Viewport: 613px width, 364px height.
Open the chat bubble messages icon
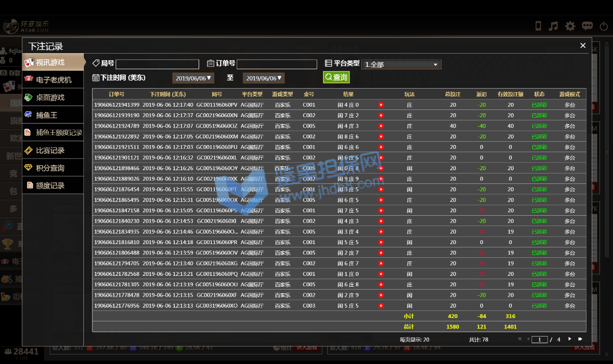pyautogui.click(x=587, y=26)
